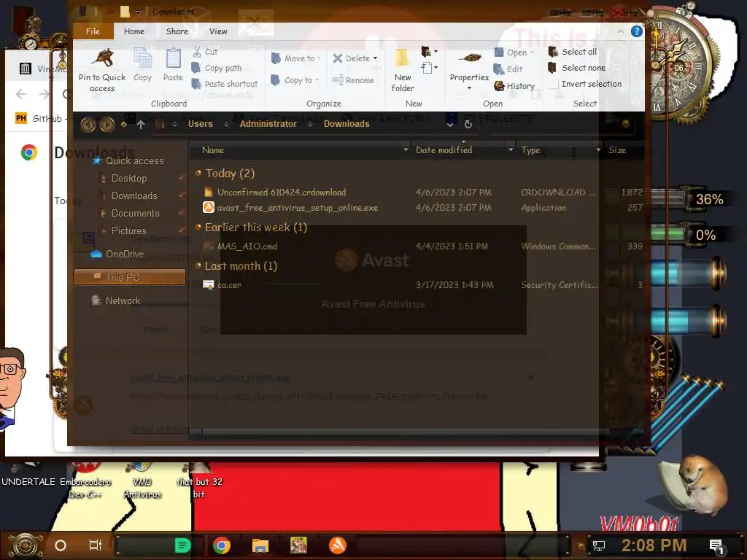Sort by Date modified column
Screen dimensions: 747x560
(x=444, y=150)
